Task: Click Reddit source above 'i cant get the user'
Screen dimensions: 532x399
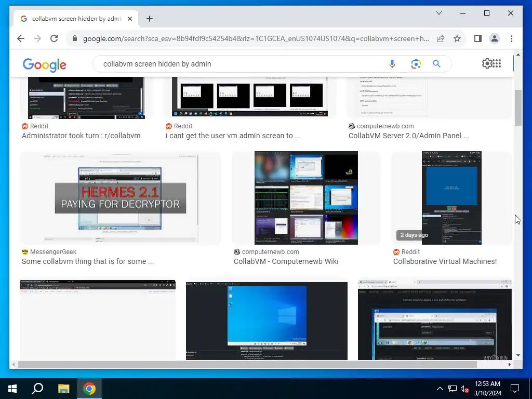Action: (x=183, y=126)
